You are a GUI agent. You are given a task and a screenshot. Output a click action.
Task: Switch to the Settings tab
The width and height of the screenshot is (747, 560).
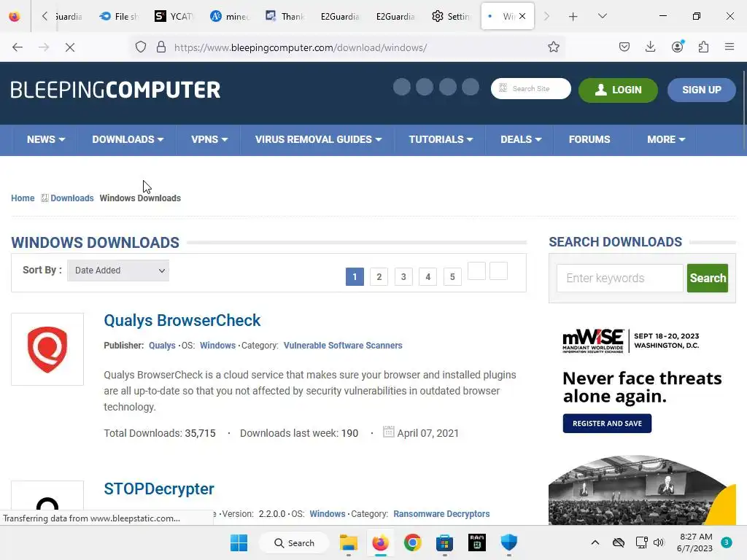pyautogui.click(x=451, y=16)
